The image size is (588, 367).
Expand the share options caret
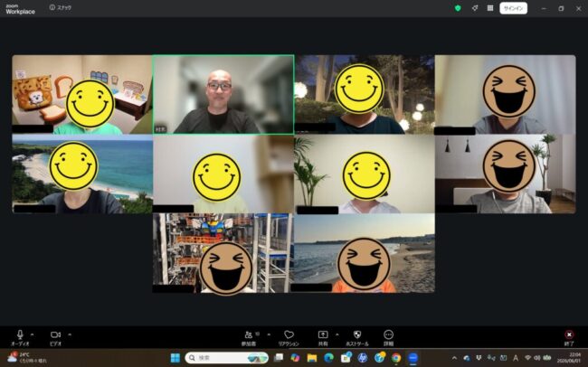pos(337,334)
